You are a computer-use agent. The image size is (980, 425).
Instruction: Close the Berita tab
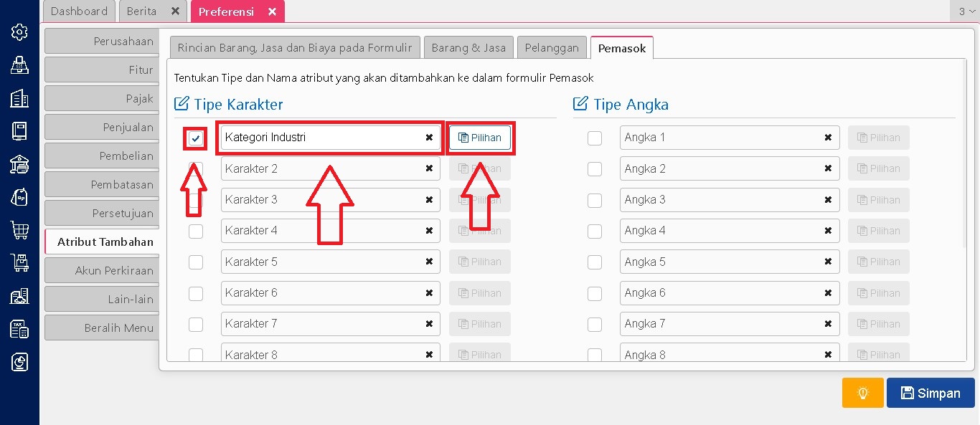[176, 11]
